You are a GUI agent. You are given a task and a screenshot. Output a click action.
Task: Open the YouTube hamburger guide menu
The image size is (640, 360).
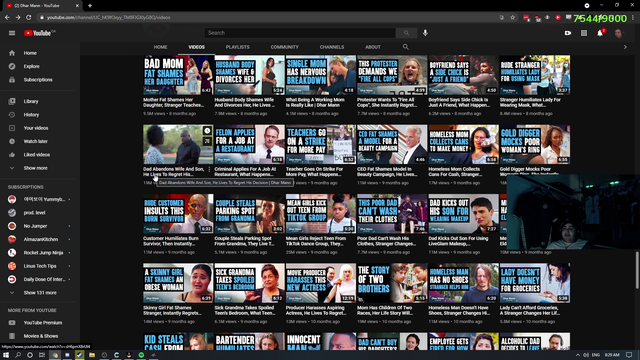(12, 33)
